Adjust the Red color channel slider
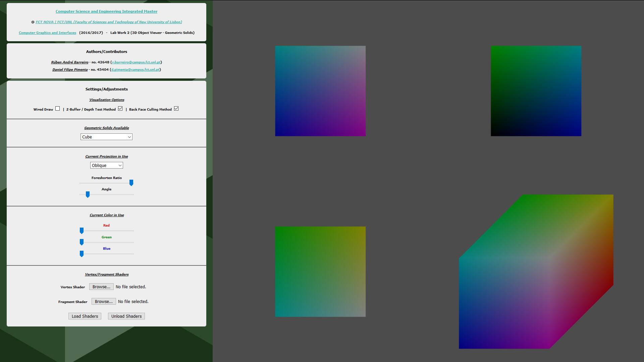 [82, 230]
